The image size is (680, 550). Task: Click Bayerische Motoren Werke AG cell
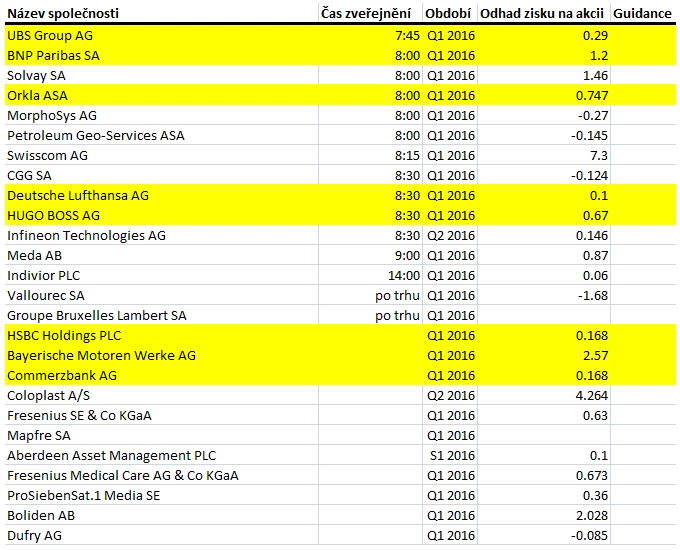coord(101,355)
